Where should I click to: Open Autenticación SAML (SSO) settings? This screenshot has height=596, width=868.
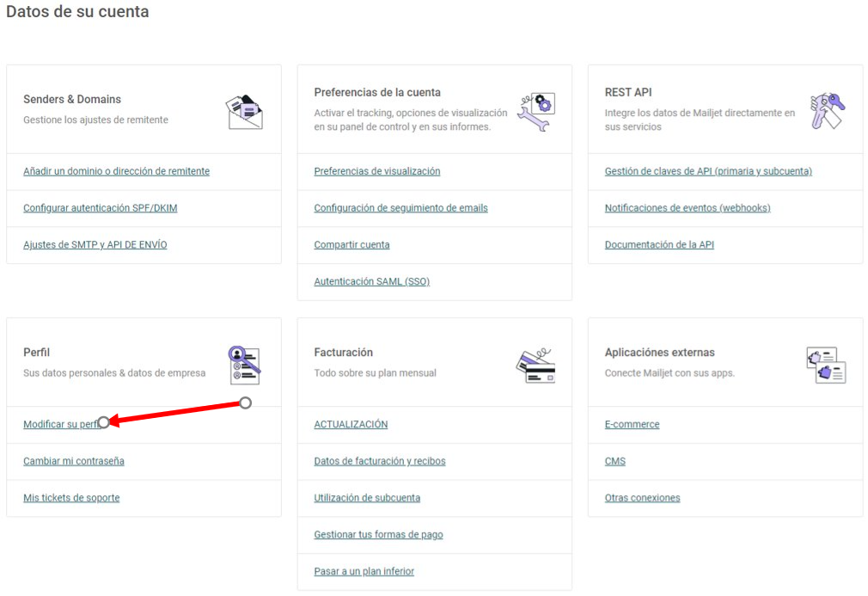(371, 281)
